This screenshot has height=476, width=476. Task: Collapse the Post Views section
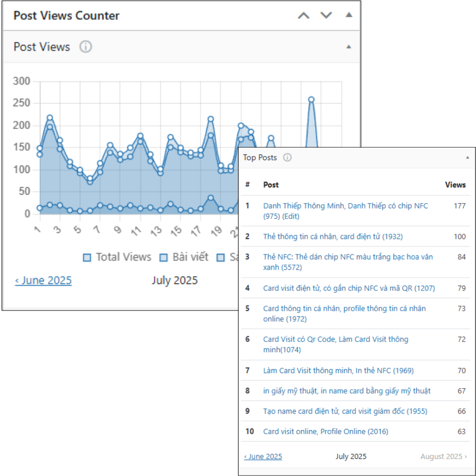349,47
